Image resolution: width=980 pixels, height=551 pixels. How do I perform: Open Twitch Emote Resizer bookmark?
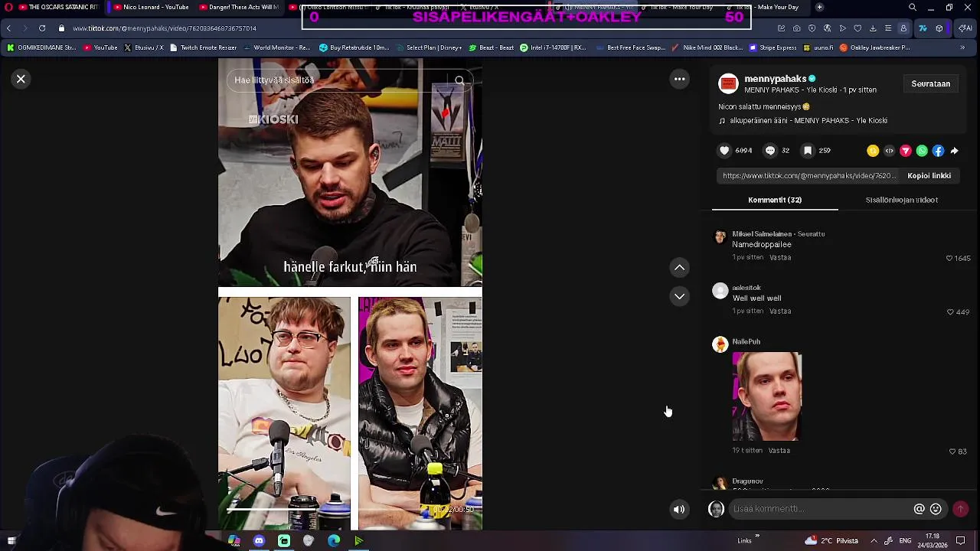[203, 47]
